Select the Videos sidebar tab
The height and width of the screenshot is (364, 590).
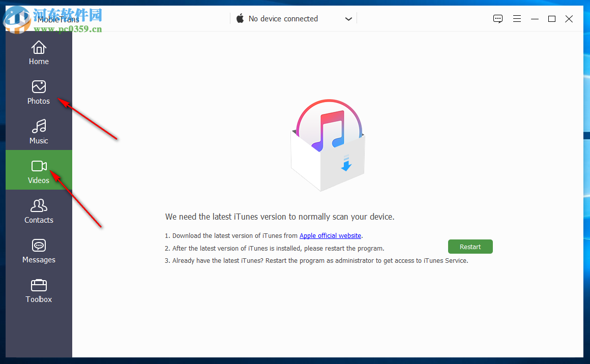click(39, 170)
